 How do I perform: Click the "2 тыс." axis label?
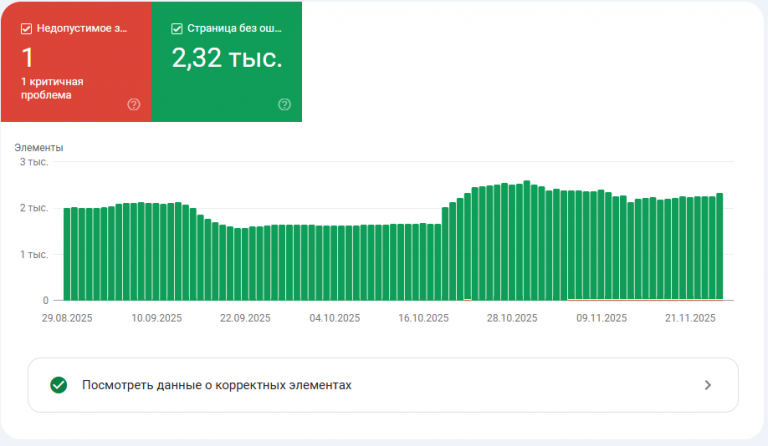(x=34, y=208)
